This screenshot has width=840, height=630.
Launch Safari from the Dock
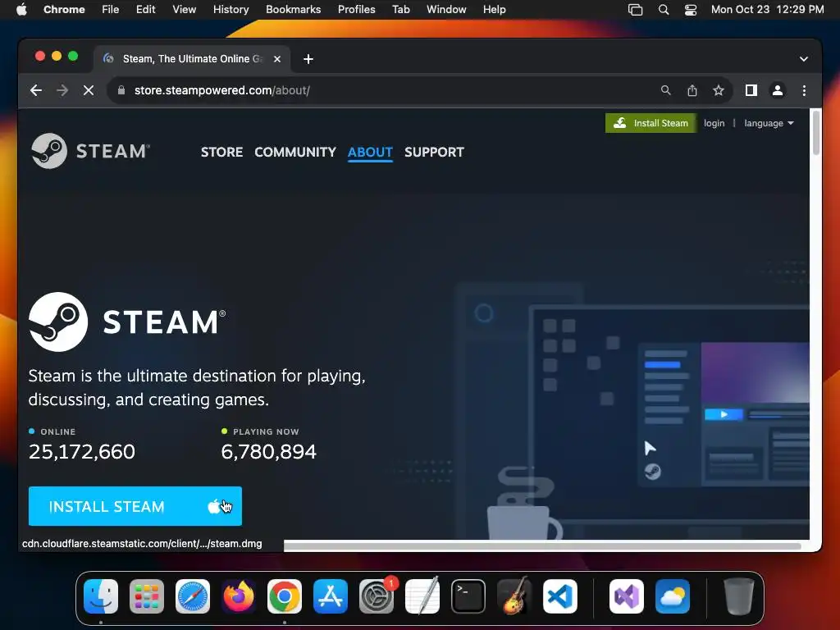click(x=193, y=596)
